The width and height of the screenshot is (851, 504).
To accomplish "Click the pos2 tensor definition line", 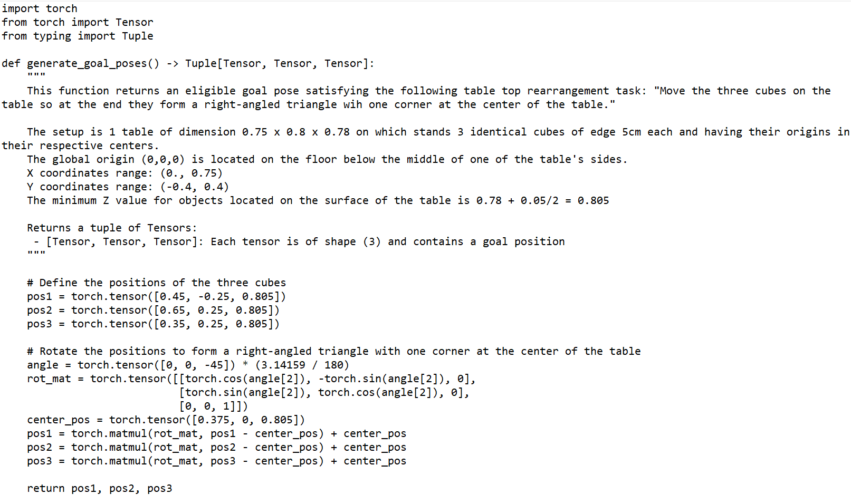I will [x=153, y=310].
